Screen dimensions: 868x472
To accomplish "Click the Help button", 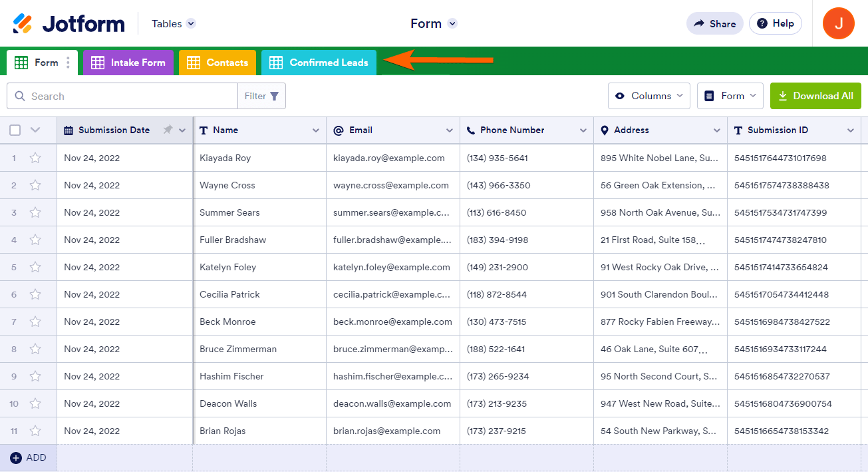I will [775, 23].
